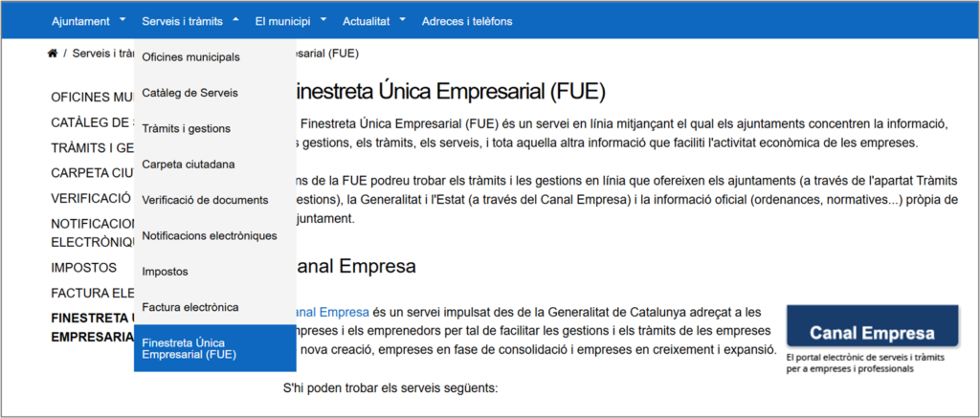The height and width of the screenshot is (418, 980).
Task: Select Carpeta ciutadana menu item
Action: (x=188, y=165)
